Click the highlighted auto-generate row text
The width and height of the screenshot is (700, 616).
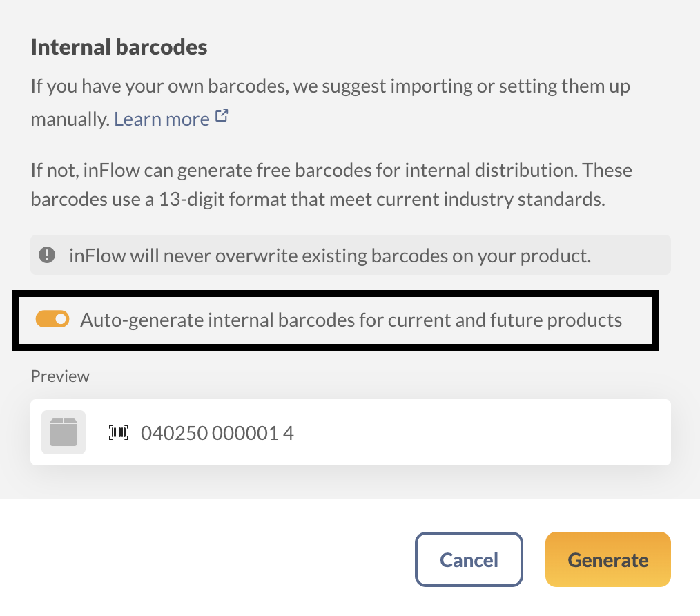coord(351,319)
